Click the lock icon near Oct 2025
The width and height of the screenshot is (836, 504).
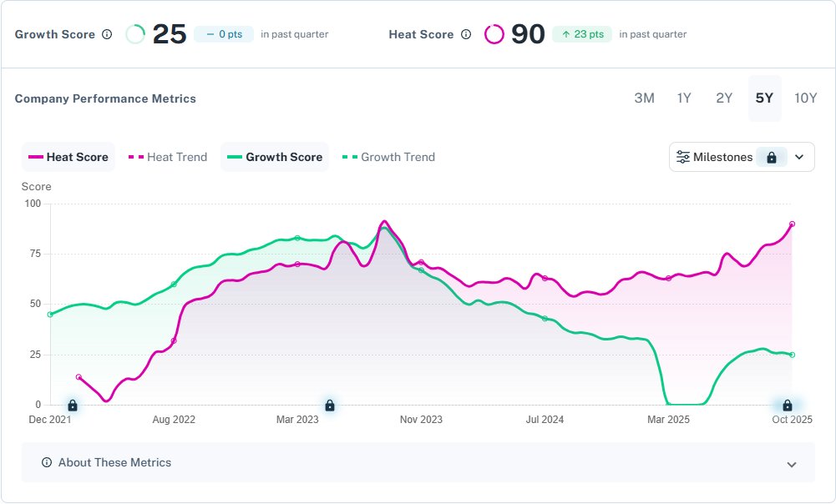[787, 406]
